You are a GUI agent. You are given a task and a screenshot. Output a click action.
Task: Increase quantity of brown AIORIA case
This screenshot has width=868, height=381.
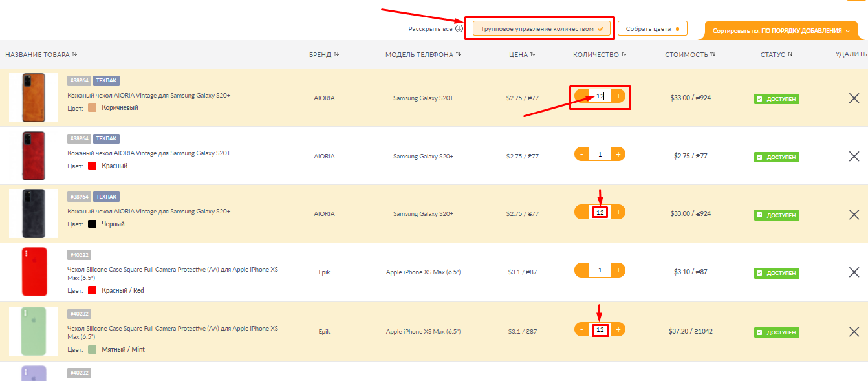[618, 96]
